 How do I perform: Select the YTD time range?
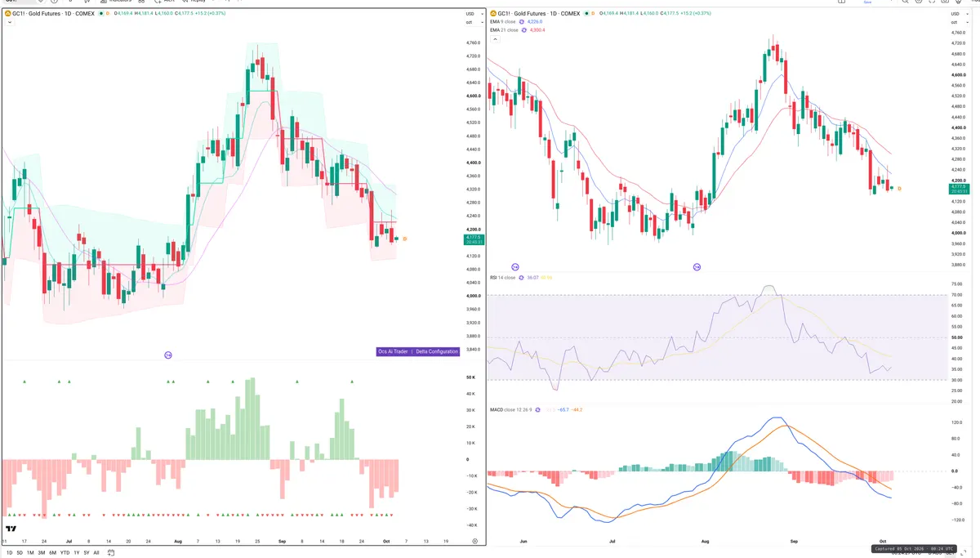pos(65,553)
